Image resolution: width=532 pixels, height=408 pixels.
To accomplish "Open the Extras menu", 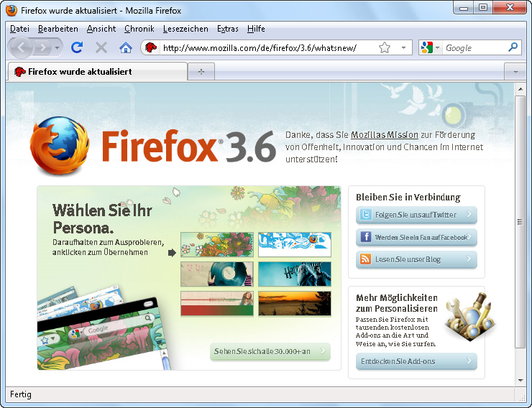I will pyautogui.click(x=227, y=29).
